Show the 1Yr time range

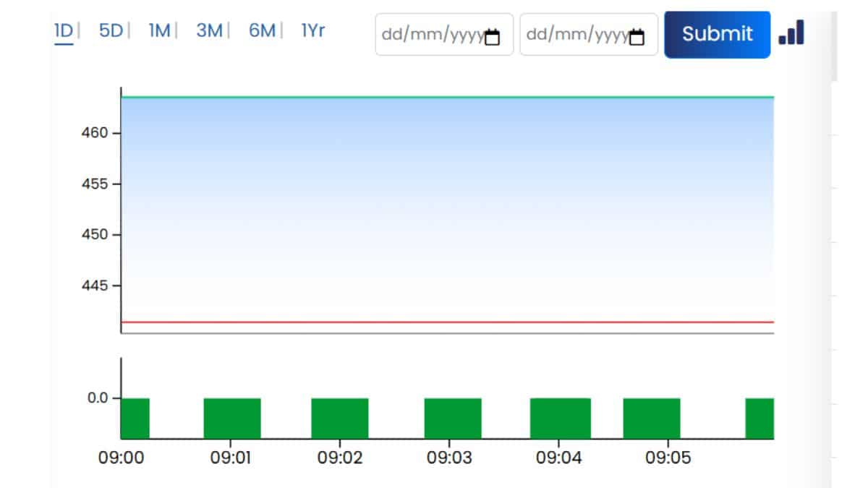pyautogui.click(x=313, y=31)
